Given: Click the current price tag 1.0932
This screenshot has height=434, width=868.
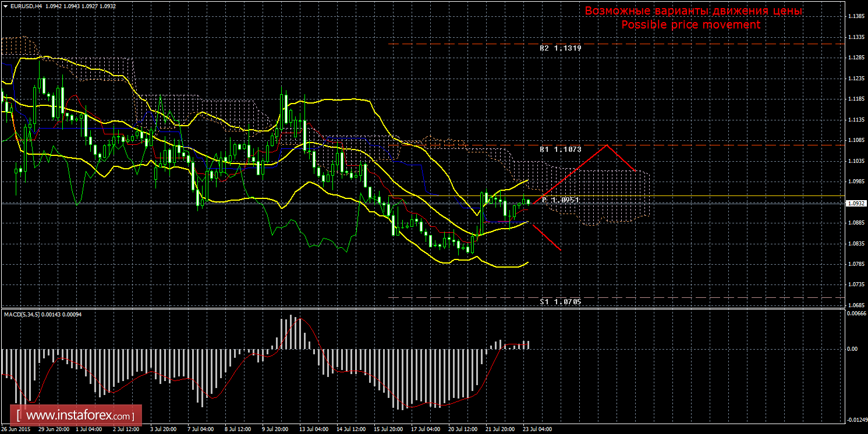Looking at the screenshot, I should click(x=855, y=204).
